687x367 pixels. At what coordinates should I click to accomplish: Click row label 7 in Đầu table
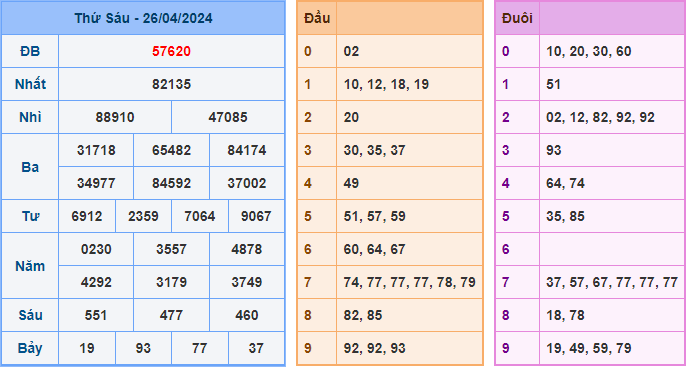click(308, 282)
